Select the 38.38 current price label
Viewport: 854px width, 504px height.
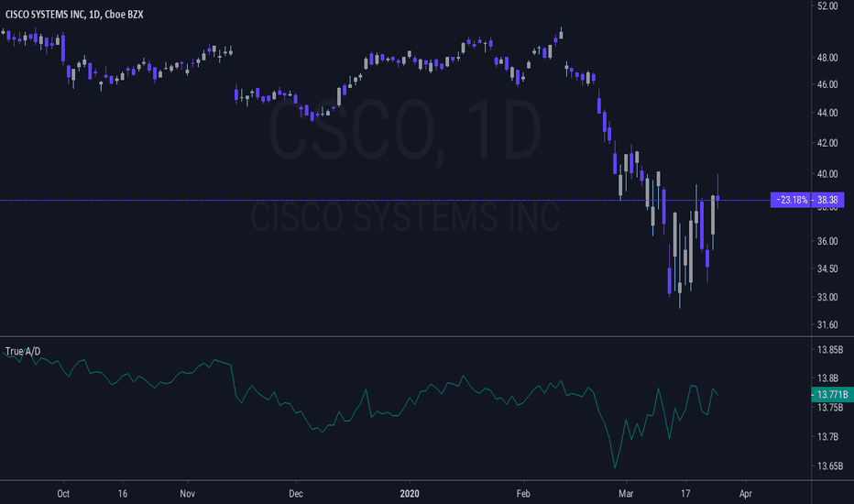[827, 200]
